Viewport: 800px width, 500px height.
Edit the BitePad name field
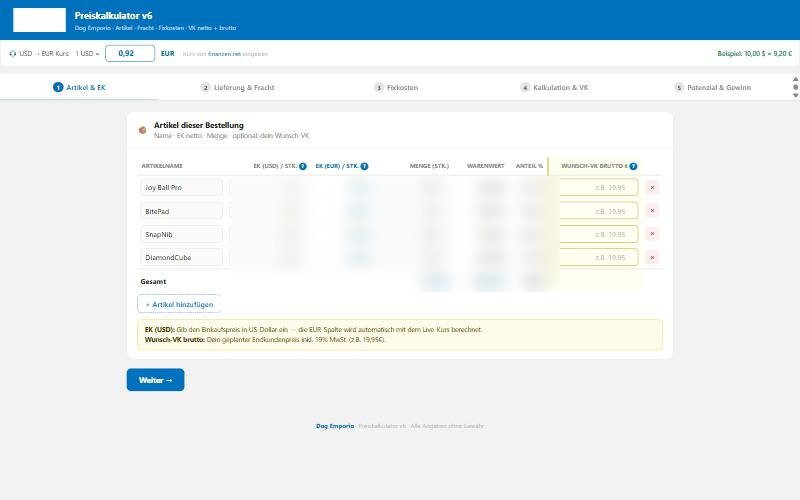click(x=181, y=211)
